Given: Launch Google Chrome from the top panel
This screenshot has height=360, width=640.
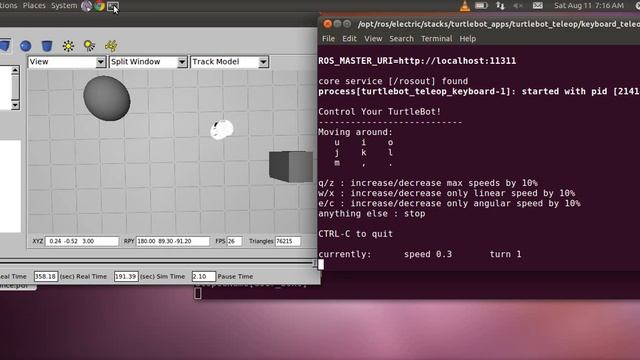Looking at the screenshot, I should [x=99, y=6].
